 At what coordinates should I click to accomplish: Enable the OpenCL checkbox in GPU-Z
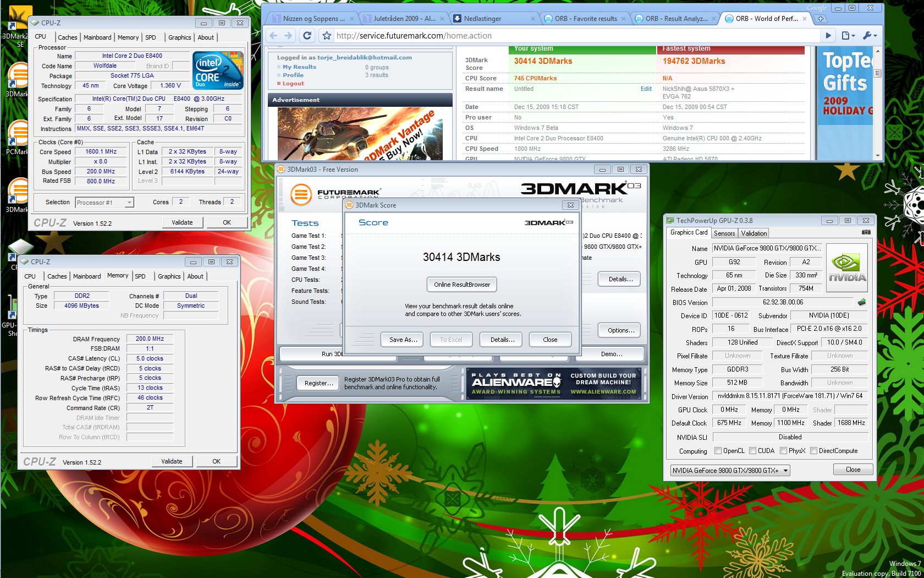point(718,451)
